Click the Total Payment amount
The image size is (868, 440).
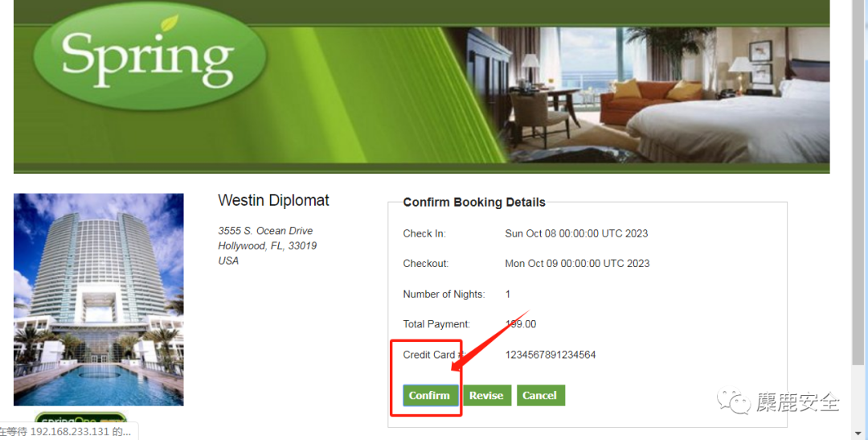[x=520, y=324]
